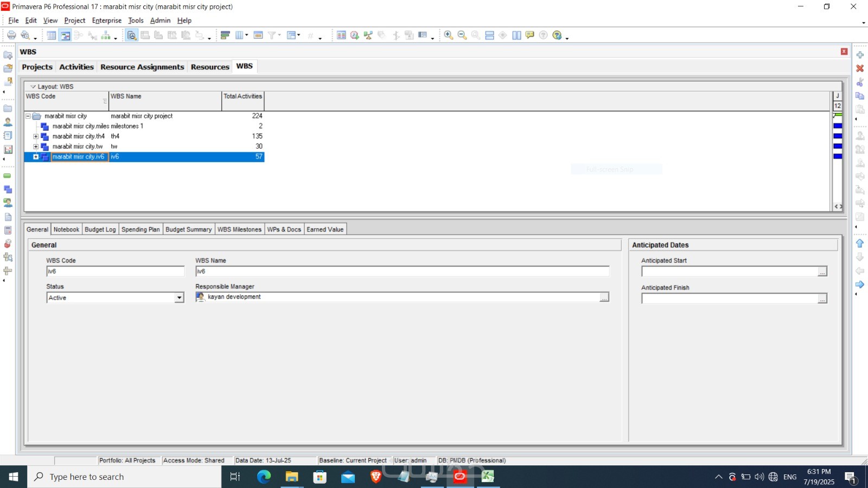Screen dimensions: 868x488
Task: Zoom out using magnifier minus icon
Action: [462, 35]
